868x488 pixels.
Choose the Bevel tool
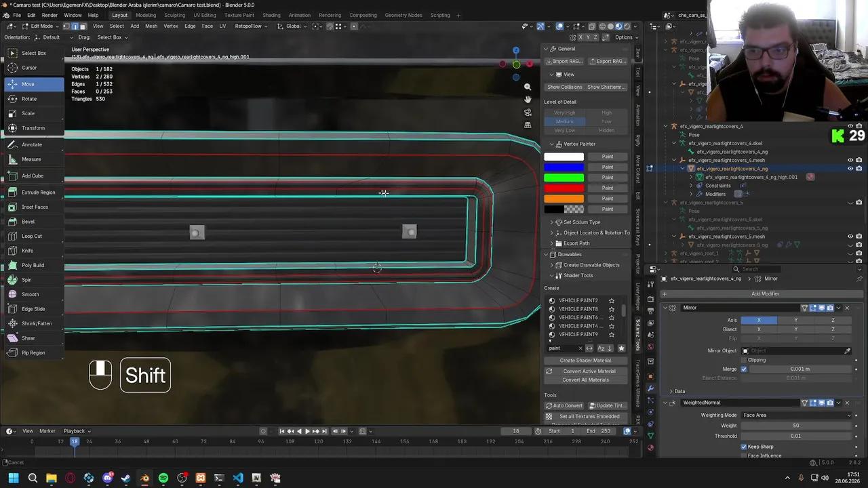pos(34,222)
